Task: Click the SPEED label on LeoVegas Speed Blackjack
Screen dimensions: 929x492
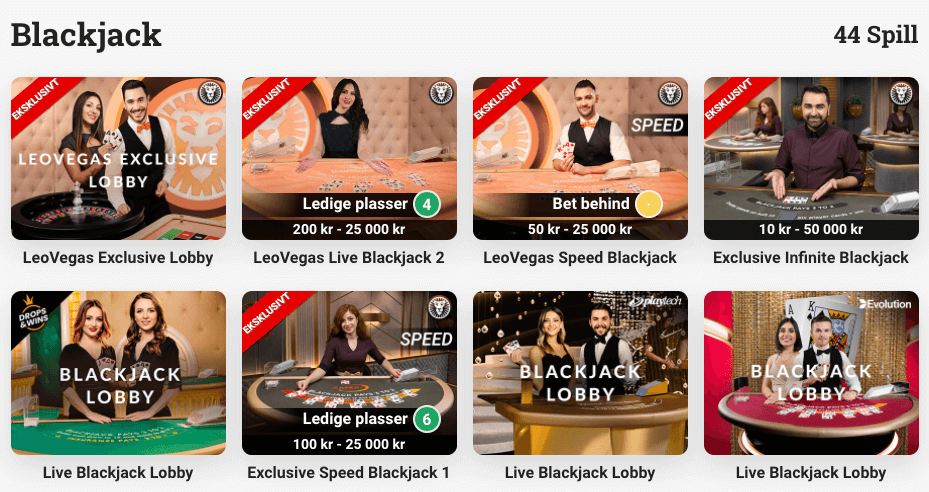Action: (658, 125)
